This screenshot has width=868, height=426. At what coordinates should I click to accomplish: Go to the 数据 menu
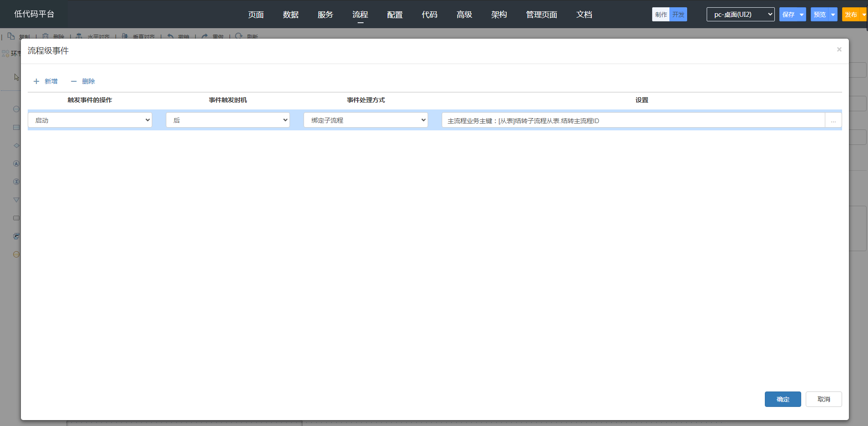click(290, 15)
